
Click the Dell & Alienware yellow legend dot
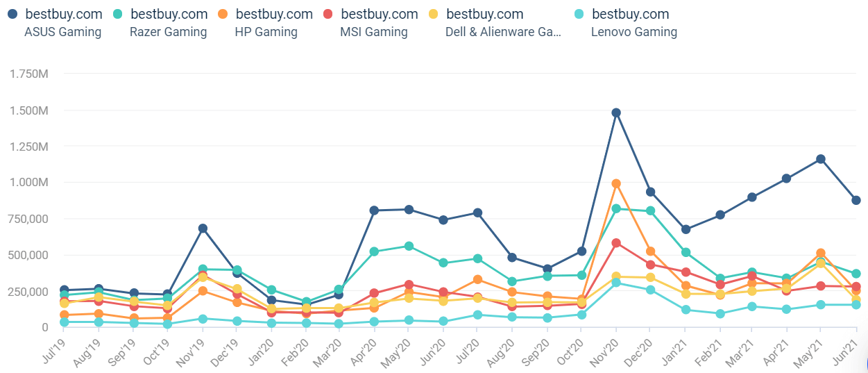pos(434,14)
